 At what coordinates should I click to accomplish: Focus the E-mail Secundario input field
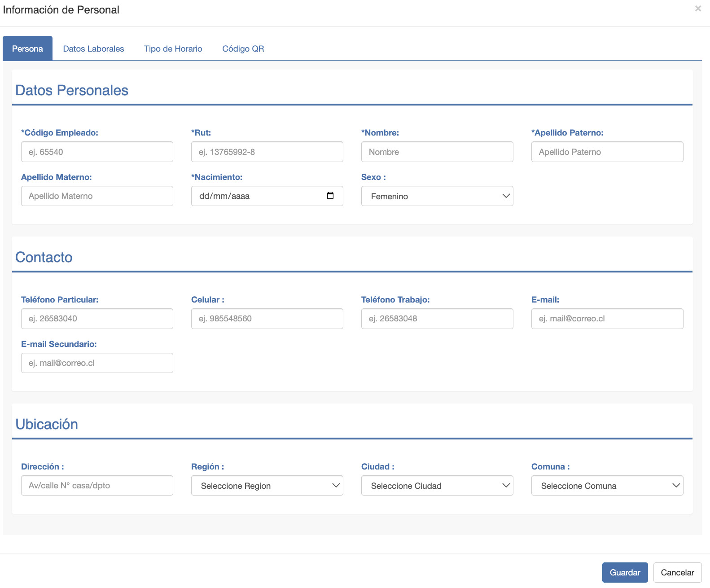(x=97, y=363)
